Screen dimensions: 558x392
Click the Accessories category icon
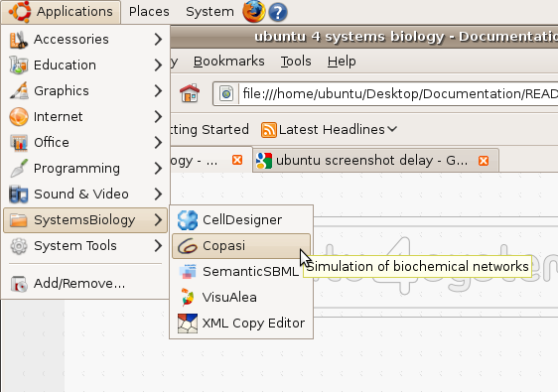pyautogui.click(x=19, y=40)
